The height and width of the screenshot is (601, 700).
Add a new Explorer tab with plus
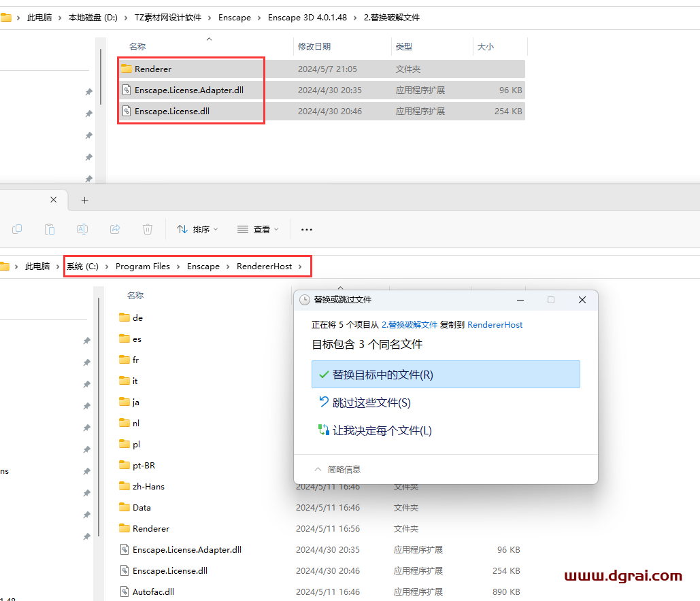(x=84, y=201)
